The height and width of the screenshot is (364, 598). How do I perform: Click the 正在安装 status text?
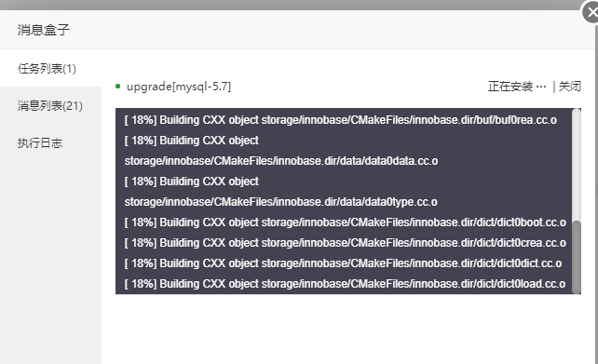pyautogui.click(x=510, y=87)
